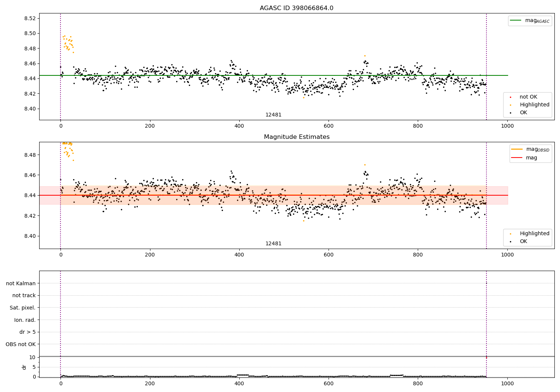Click the 'OBS not OK' row label

click(x=21, y=345)
